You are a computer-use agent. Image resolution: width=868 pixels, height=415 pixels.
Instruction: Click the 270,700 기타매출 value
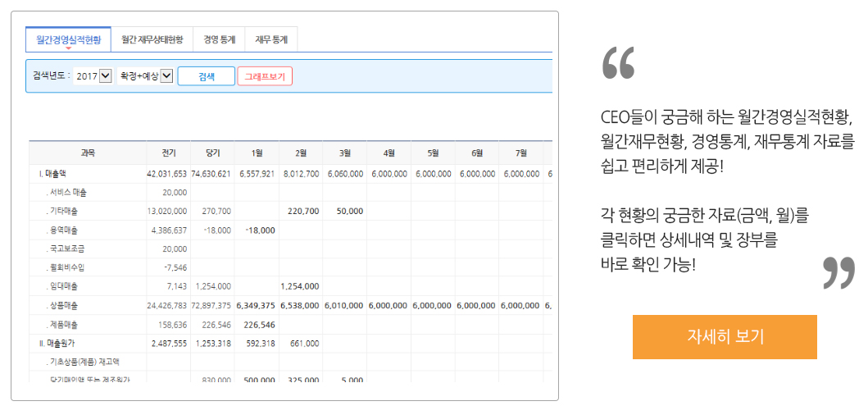[x=217, y=211]
